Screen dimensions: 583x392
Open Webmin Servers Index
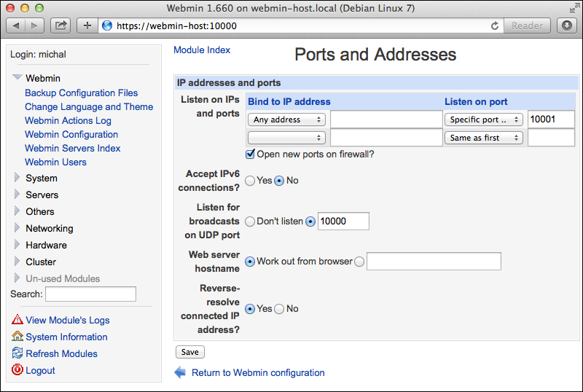coord(72,148)
